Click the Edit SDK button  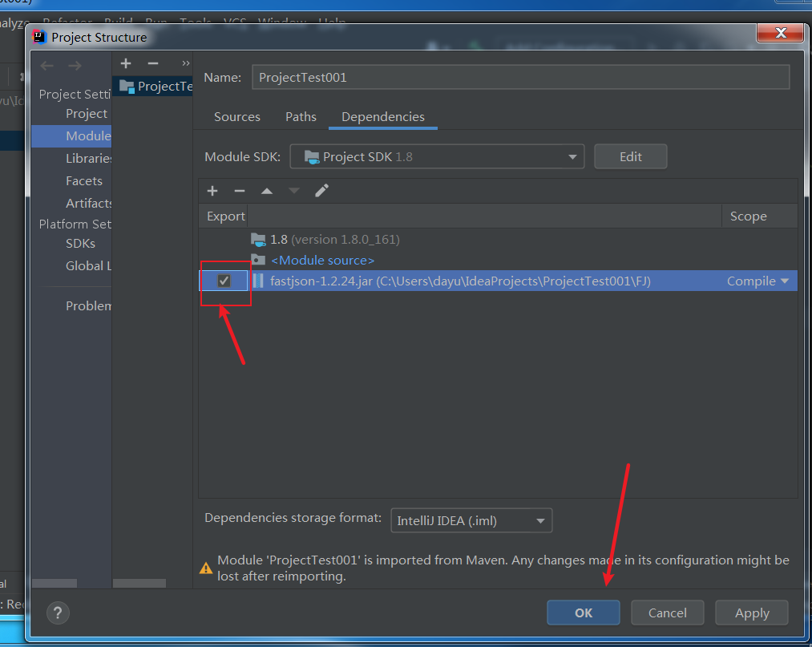(631, 156)
